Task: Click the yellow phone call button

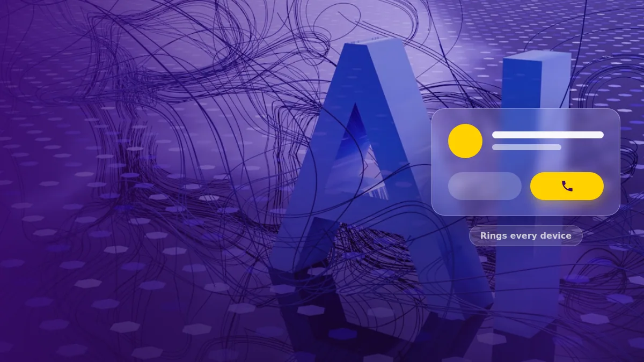Action: click(567, 186)
